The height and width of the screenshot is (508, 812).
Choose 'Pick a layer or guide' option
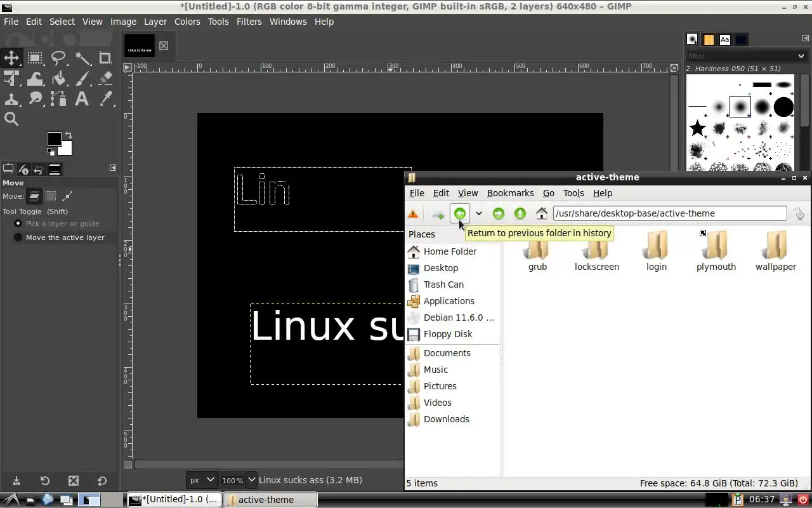57,224
